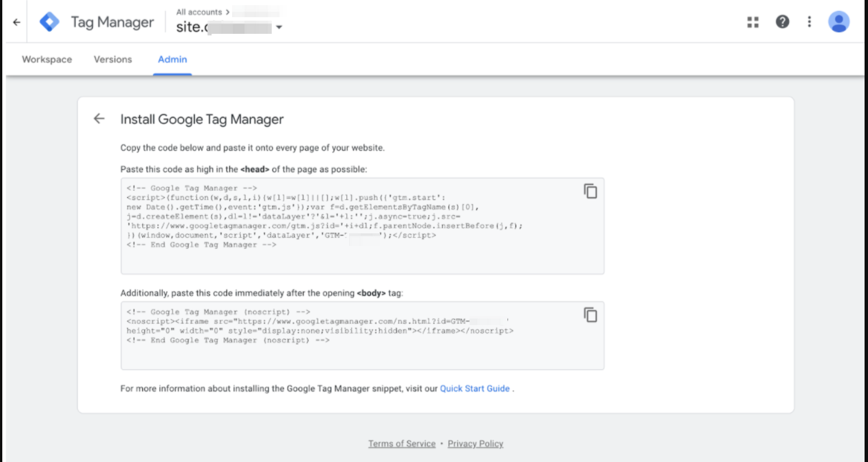The image size is (868, 462).
Task: Switch to the Workspace tab
Action: point(46,59)
